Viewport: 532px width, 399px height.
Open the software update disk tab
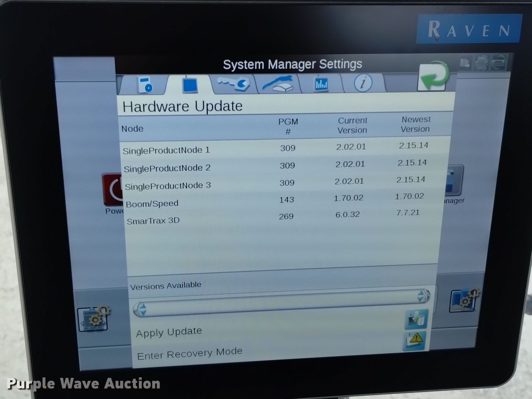tap(144, 84)
